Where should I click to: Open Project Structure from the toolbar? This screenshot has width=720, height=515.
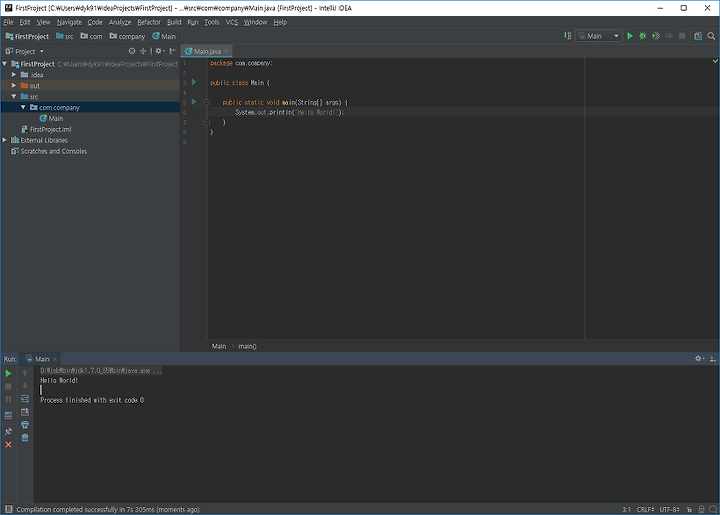698,36
